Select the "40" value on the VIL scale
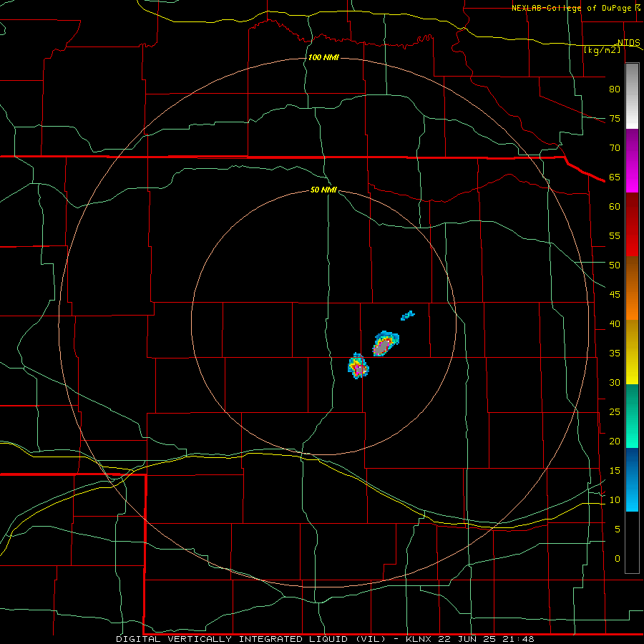 [615, 324]
